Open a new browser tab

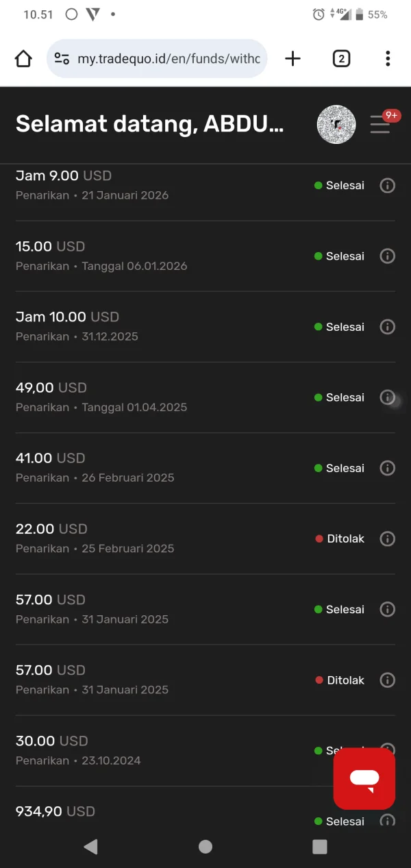pyautogui.click(x=292, y=59)
